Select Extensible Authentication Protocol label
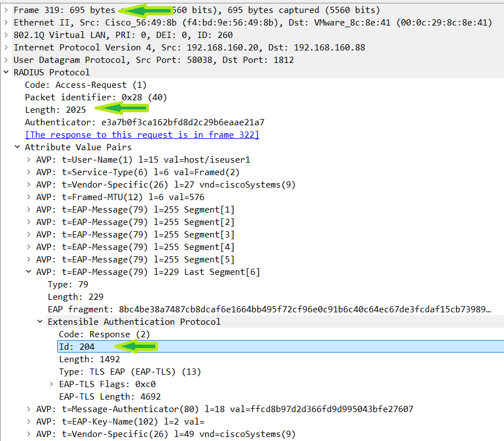 [x=134, y=322]
